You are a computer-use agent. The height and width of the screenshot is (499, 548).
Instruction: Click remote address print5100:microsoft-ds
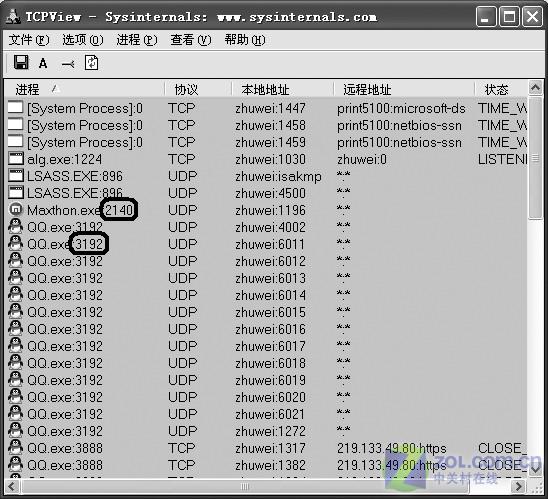[401, 108]
